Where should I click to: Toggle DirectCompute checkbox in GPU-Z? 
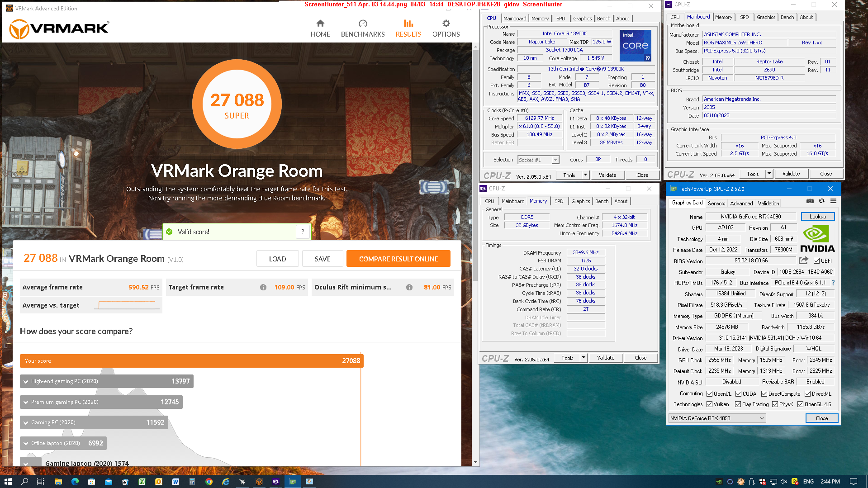pyautogui.click(x=764, y=394)
